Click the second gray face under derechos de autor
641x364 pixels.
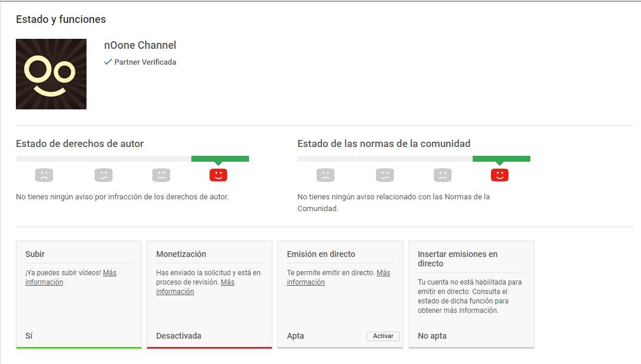point(104,175)
